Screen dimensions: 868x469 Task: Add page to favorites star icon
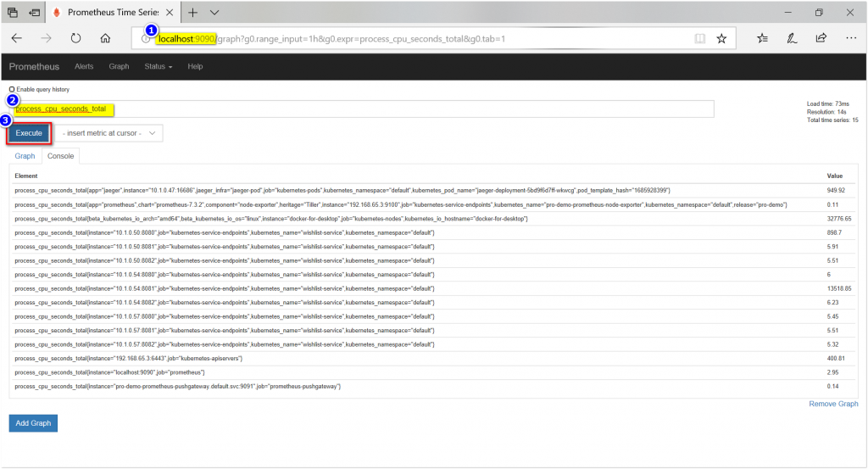(x=721, y=38)
